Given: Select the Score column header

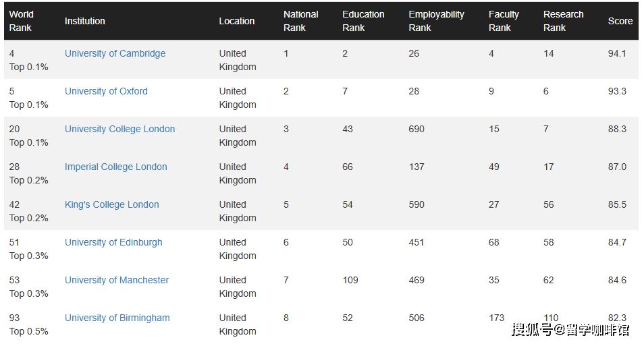Looking at the screenshot, I should [x=620, y=21].
